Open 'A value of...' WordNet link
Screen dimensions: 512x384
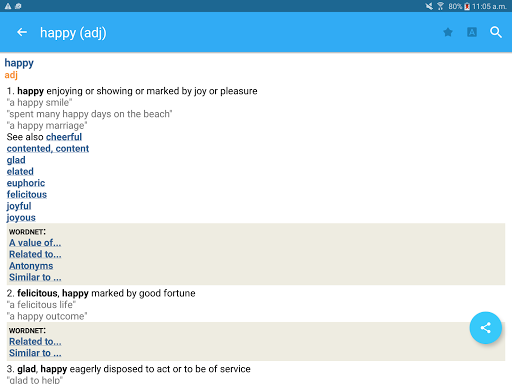[x=35, y=243]
